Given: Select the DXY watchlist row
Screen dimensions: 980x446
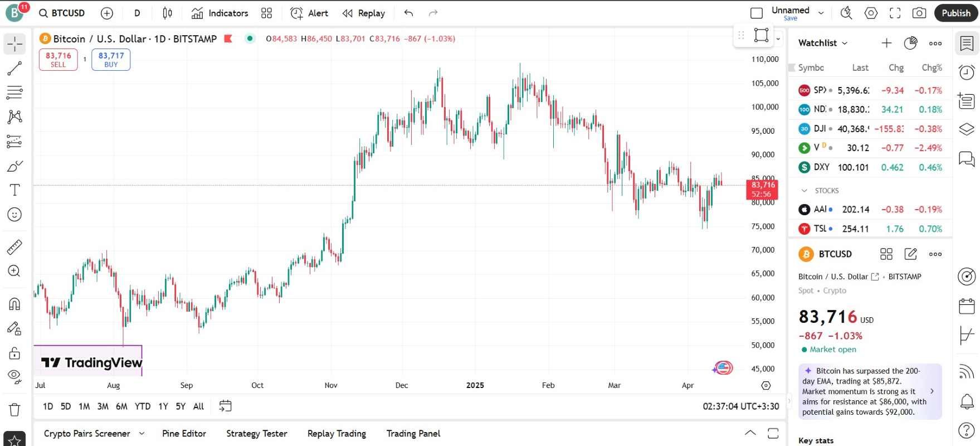Looking at the screenshot, I should tap(870, 167).
